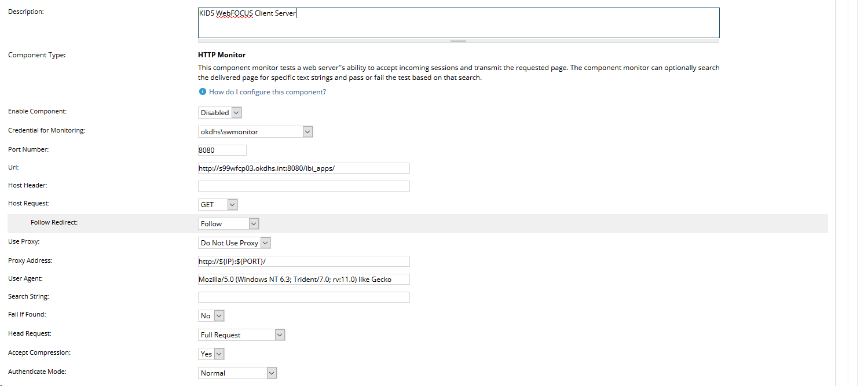Screen dimensions: 868x386
Task: Click the 'Search String:' label
Action: tap(28, 296)
